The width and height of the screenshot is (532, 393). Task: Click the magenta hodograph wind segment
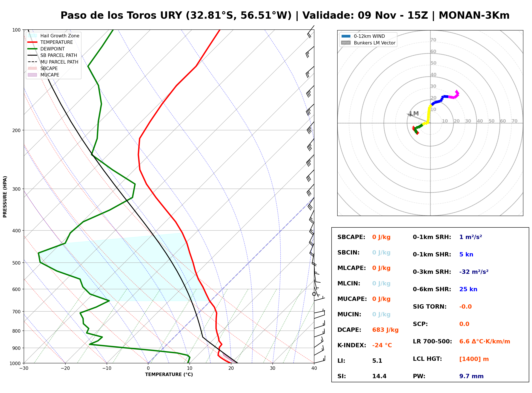coord(454,95)
